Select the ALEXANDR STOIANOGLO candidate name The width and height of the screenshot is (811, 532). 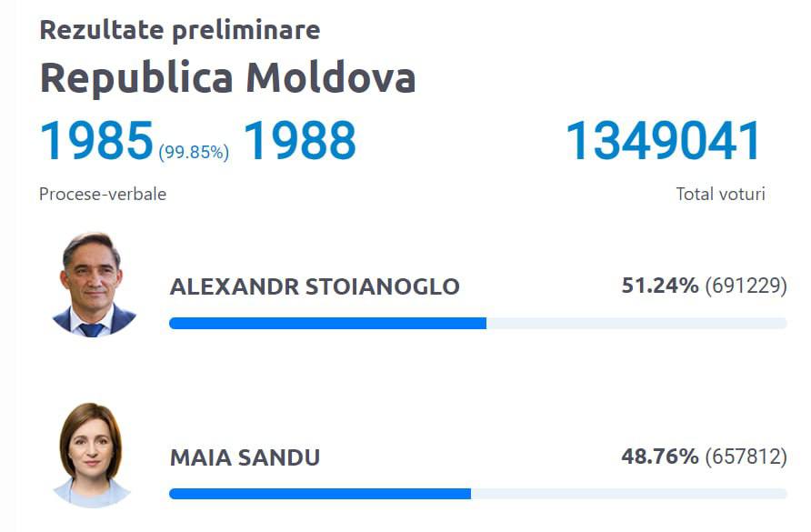315,287
